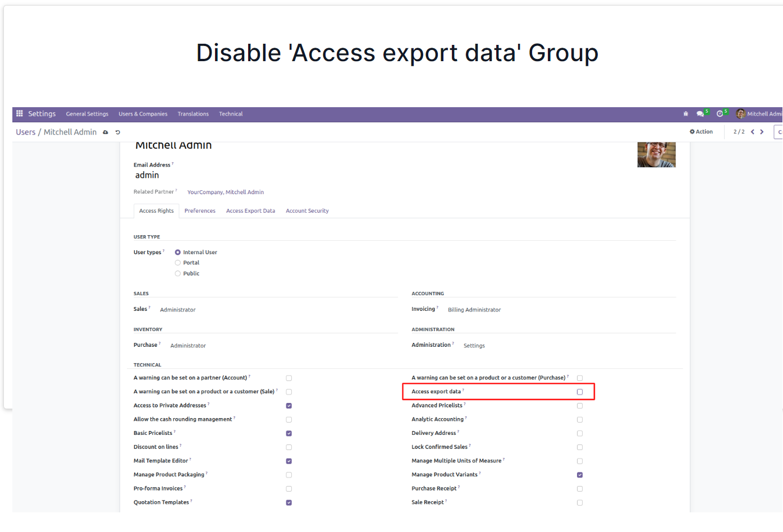This screenshot has width=783, height=532.
Task: Click the discard changes undo icon
Action: 118,132
